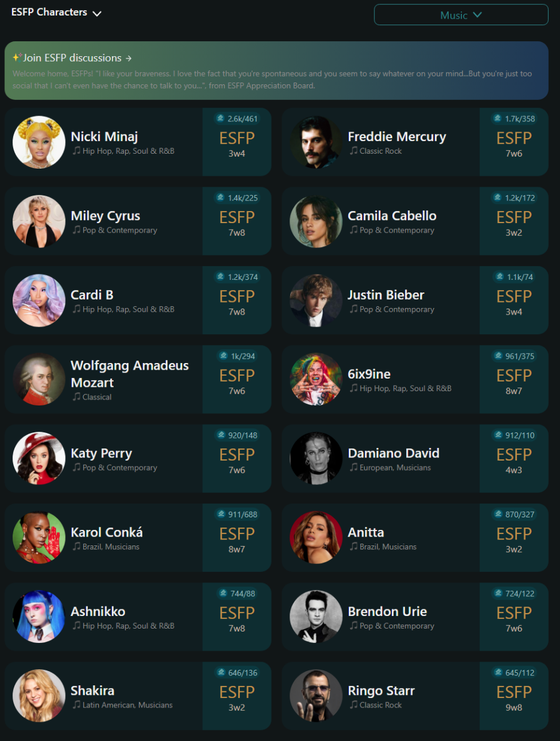This screenshot has width=560, height=741.
Task: Click the vote count icon on Ringo Starr's card
Action: (x=498, y=673)
